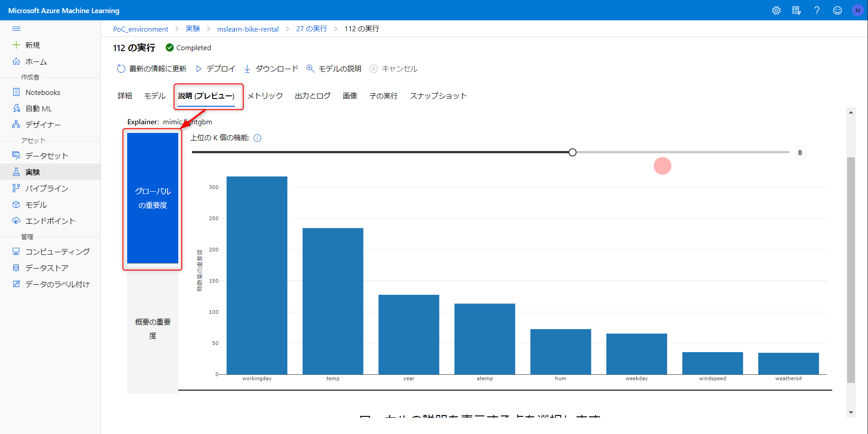
Task: Open the help question mark icon
Action: (817, 10)
